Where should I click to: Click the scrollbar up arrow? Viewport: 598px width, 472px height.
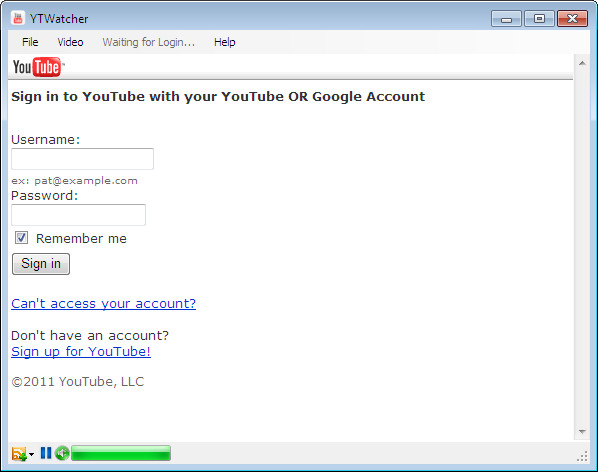click(x=582, y=63)
